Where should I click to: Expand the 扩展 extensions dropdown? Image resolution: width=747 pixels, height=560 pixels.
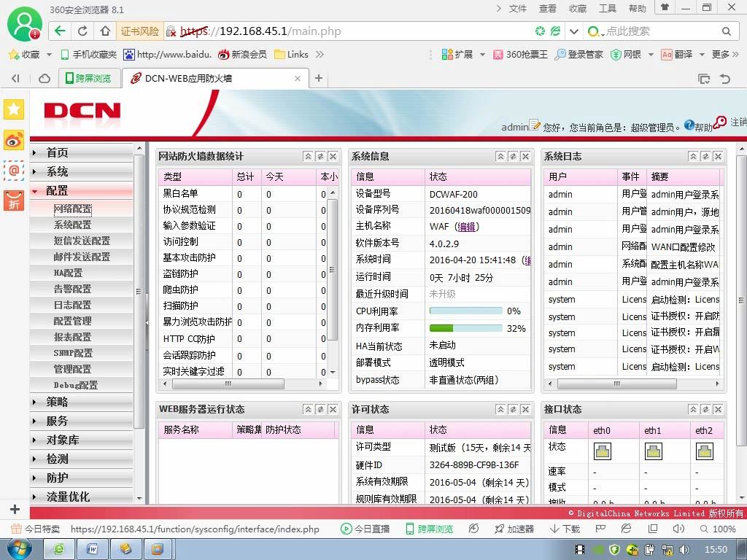[482, 55]
